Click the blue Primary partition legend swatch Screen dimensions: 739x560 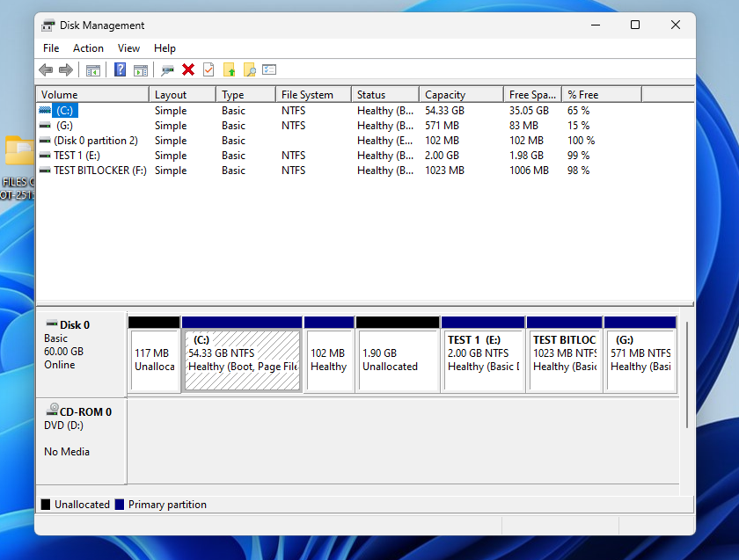pos(120,505)
